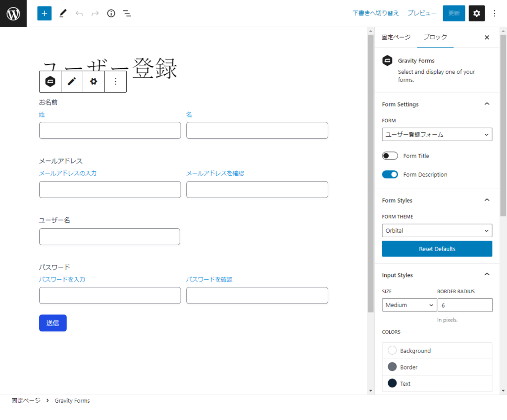Open block options three-dot menu
This screenshot has width=507, height=420.
click(x=115, y=82)
